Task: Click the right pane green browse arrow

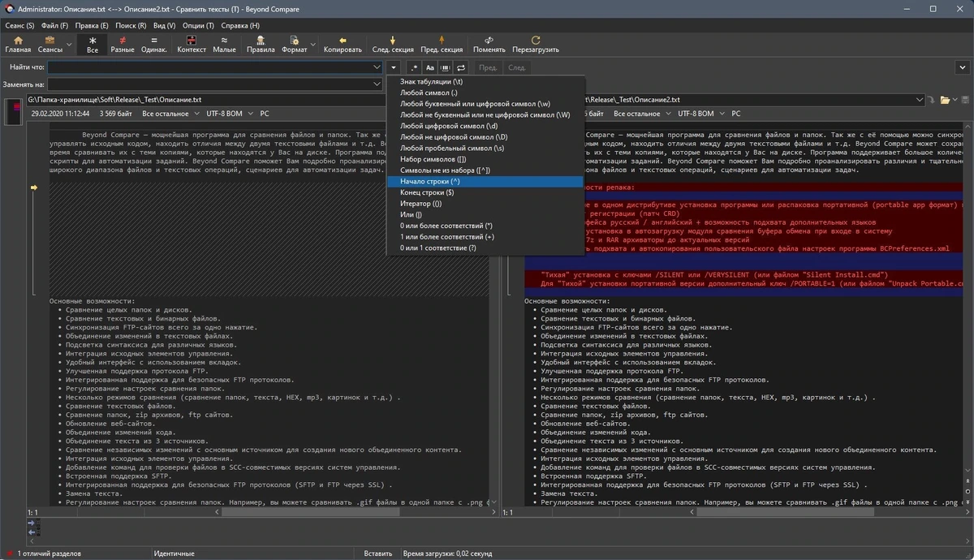Action: click(932, 100)
